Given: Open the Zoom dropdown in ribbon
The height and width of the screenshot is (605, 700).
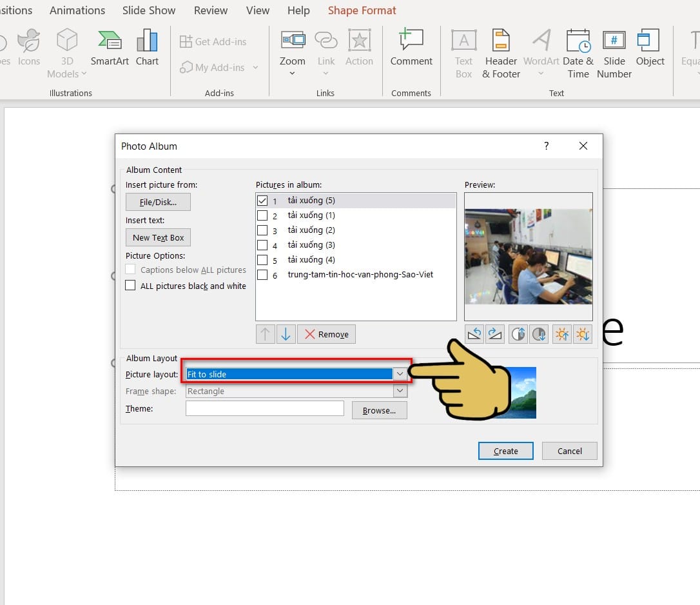Looking at the screenshot, I should coord(292,74).
